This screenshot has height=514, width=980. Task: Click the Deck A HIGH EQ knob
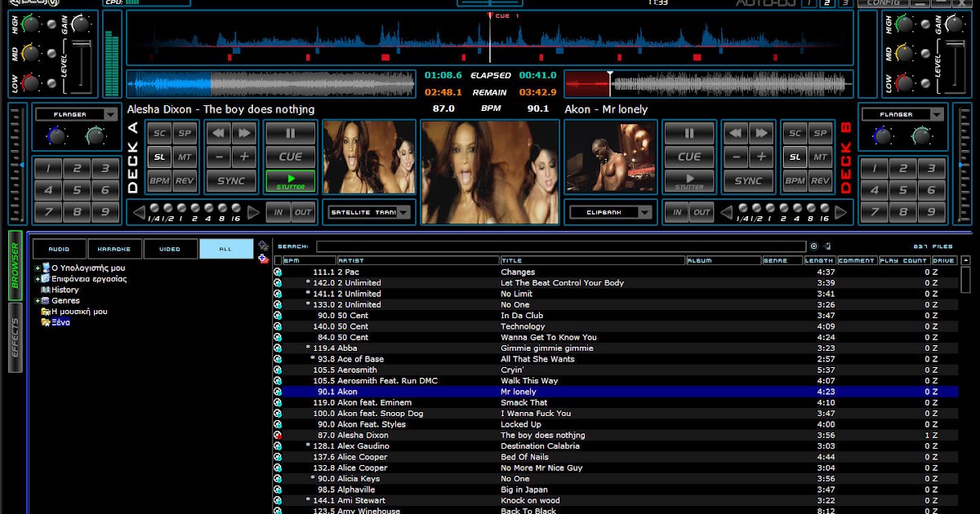pyautogui.click(x=31, y=24)
